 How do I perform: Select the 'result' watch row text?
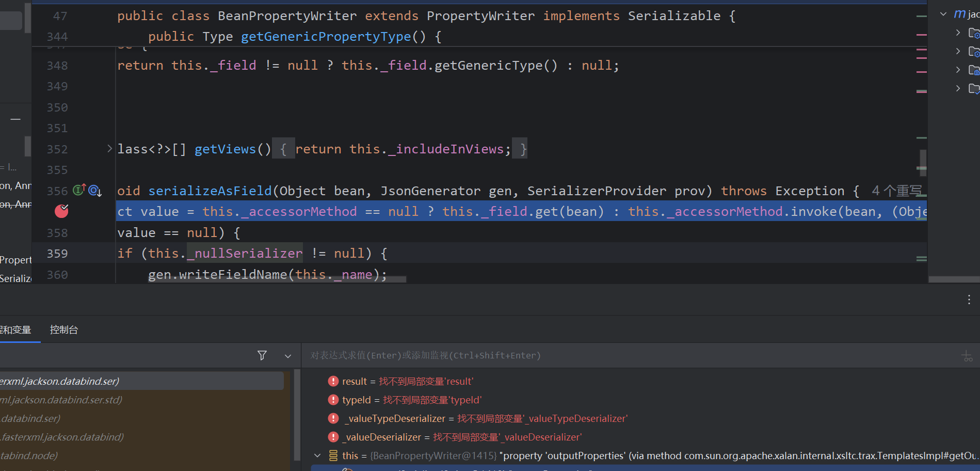click(x=408, y=381)
